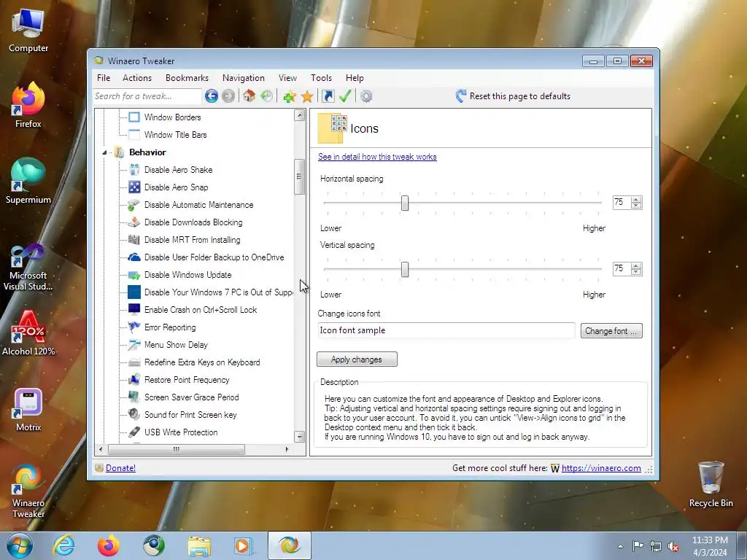Go to the Home page icon

coord(249,96)
